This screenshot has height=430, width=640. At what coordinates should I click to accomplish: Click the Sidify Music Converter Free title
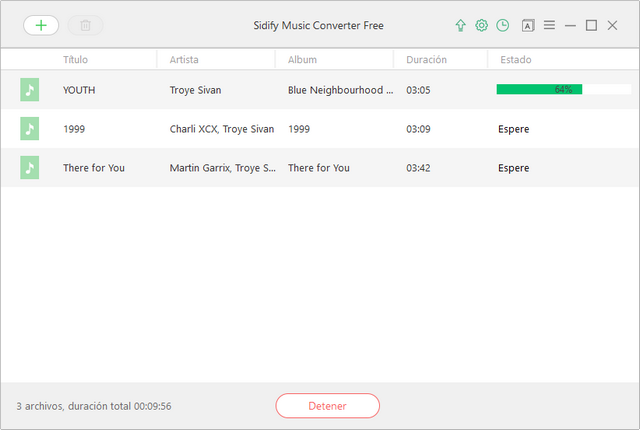point(318,25)
